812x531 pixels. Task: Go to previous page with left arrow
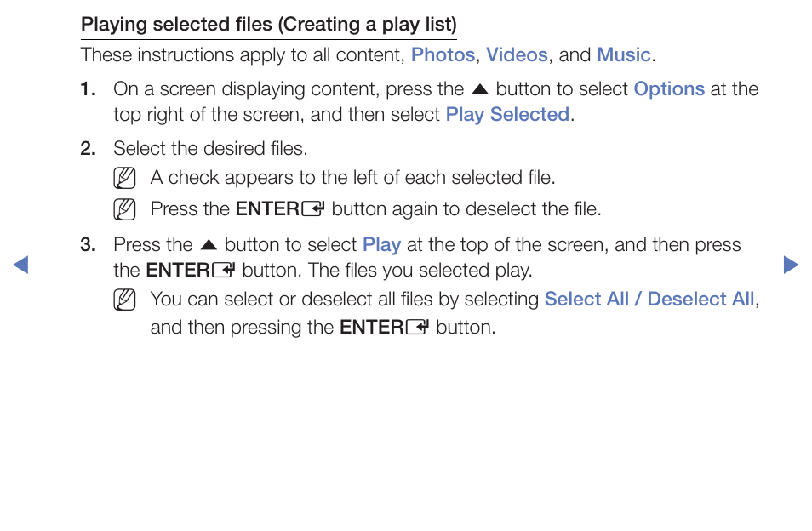click(x=20, y=265)
